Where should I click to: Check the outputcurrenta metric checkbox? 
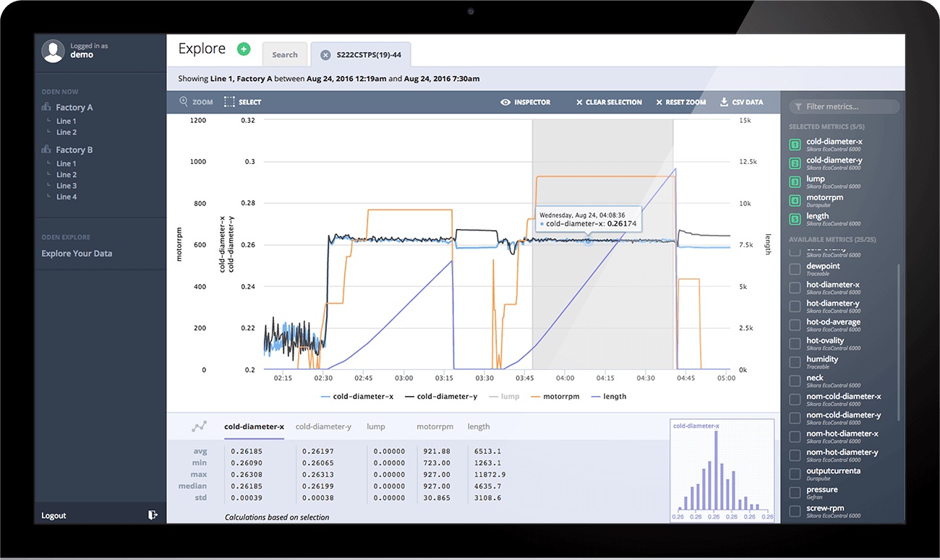coord(795,474)
